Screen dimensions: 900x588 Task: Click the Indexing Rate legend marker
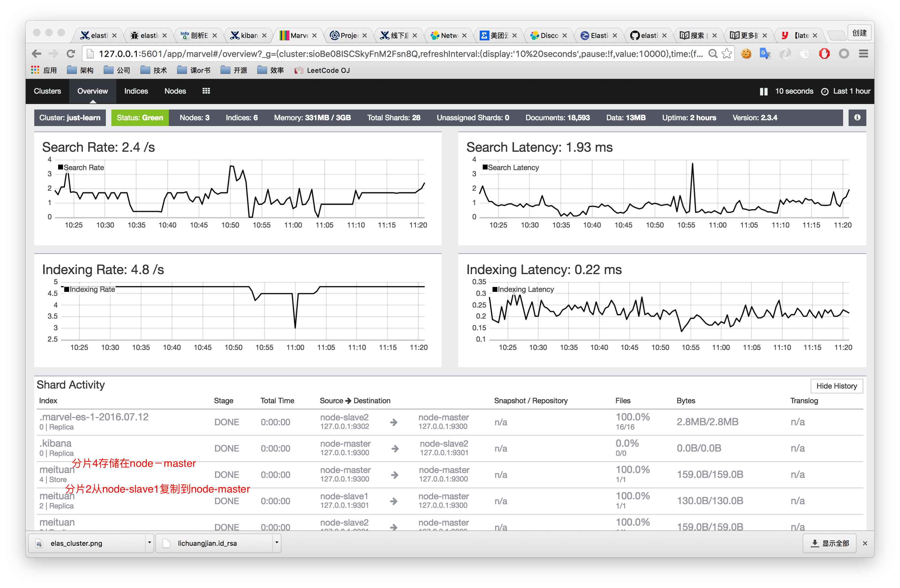[x=67, y=289]
